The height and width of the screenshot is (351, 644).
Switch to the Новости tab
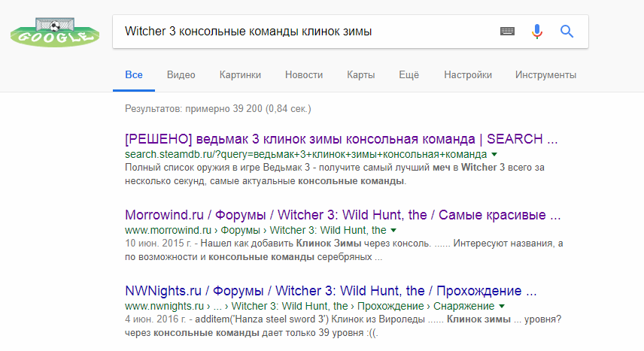pyautogui.click(x=304, y=74)
